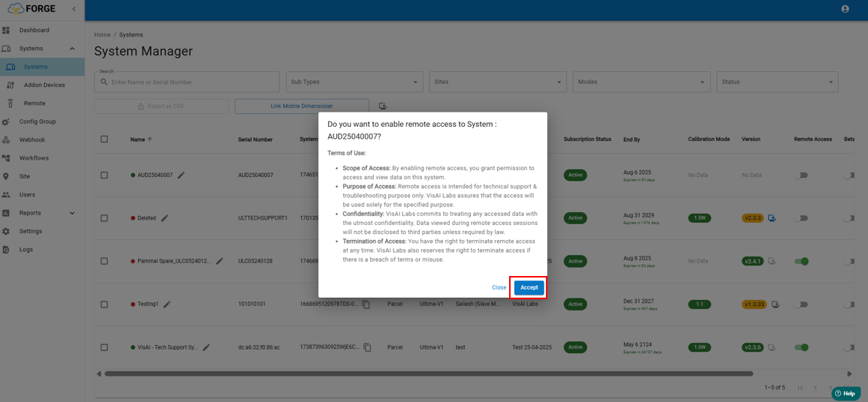Copy system ID in Testing1 row

[x=366, y=304]
